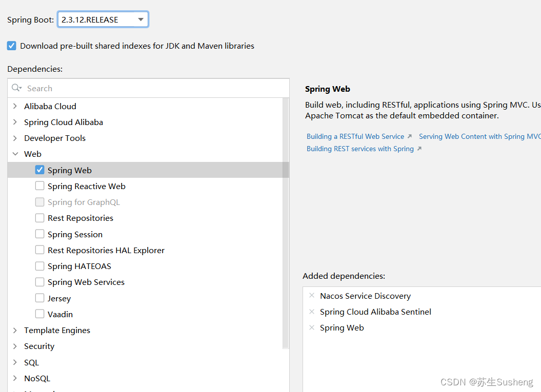The image size is (541, 392).
Task: Toggle pre-built shared indexes download checkbox
Action: click(12, 46)
